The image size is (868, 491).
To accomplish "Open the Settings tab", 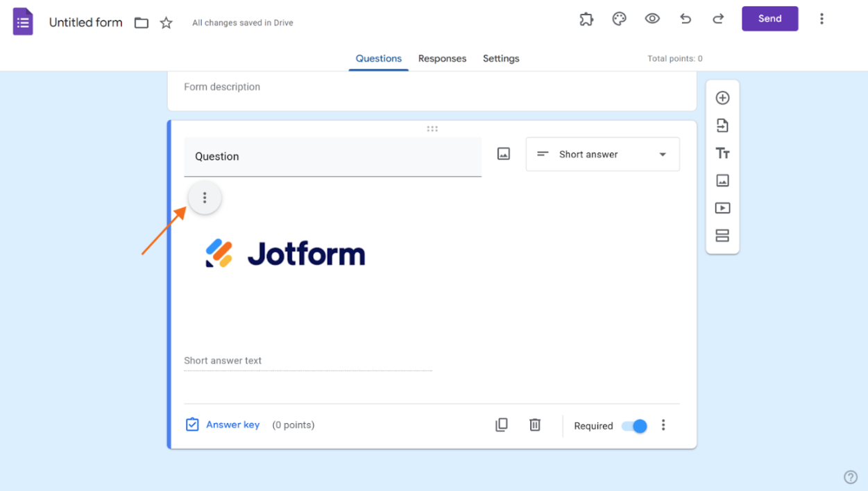I will click(x=501, y=58).
